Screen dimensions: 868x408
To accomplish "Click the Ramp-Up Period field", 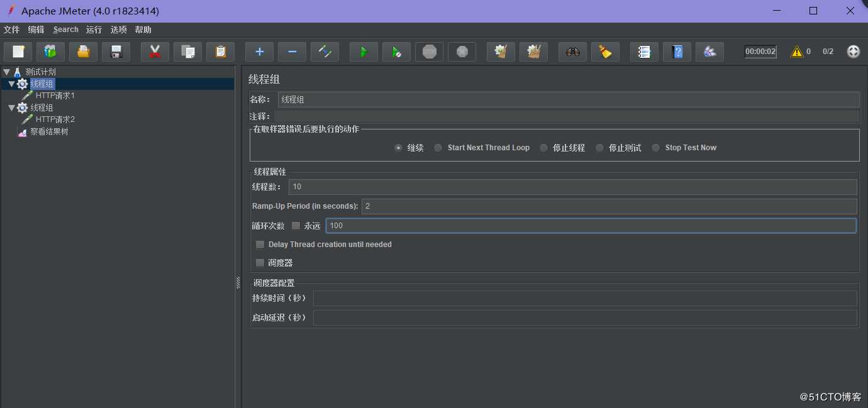I will [x=609, y=206].
